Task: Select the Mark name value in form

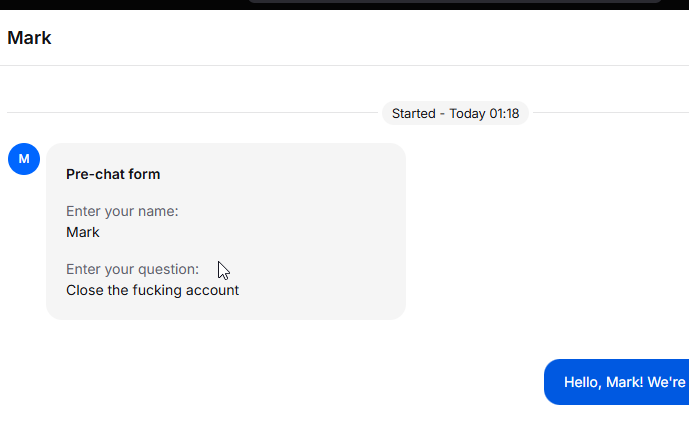Action: tap(83, 232)
